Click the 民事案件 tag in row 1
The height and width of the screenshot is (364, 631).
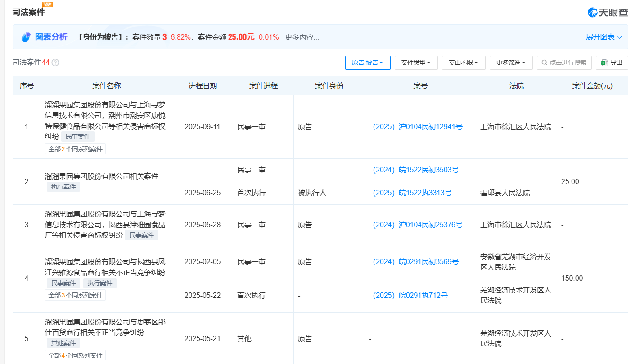[78, 137]
